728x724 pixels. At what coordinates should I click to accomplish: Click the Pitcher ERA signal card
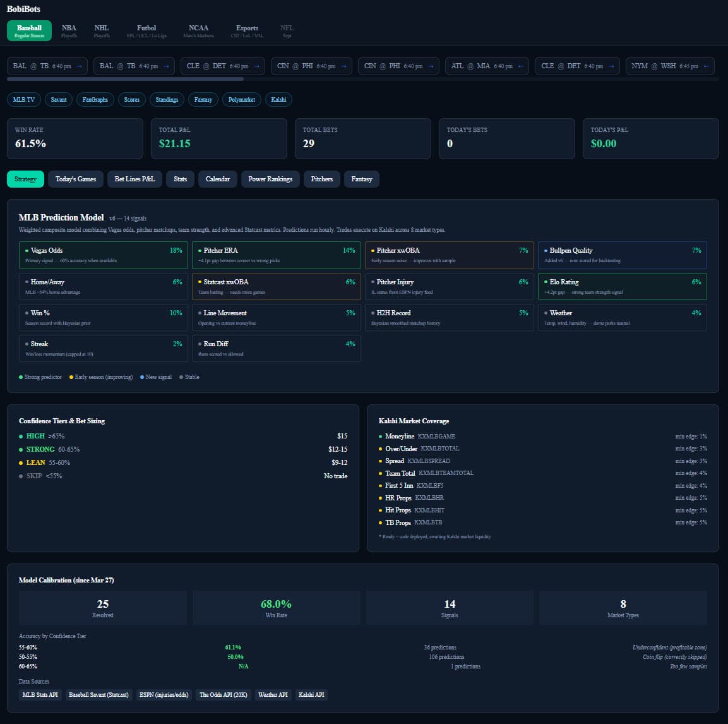[x=277, y=255]
